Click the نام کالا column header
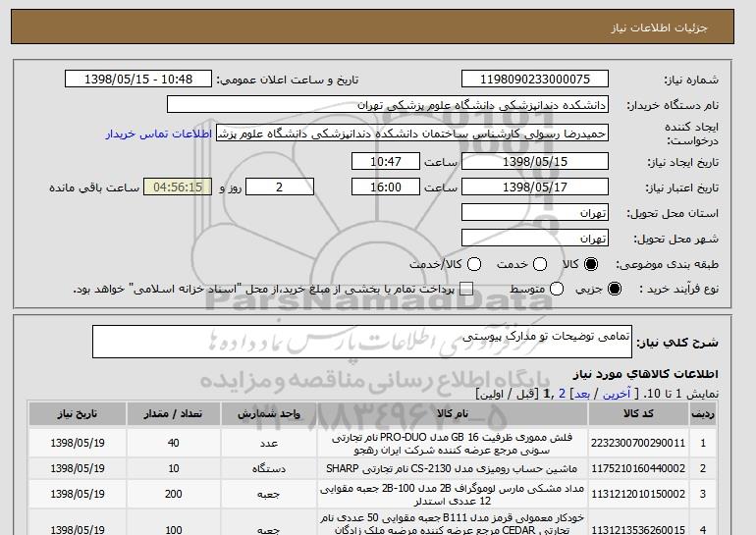This screenshot has height=535, width=756. [x=453, y=414]
